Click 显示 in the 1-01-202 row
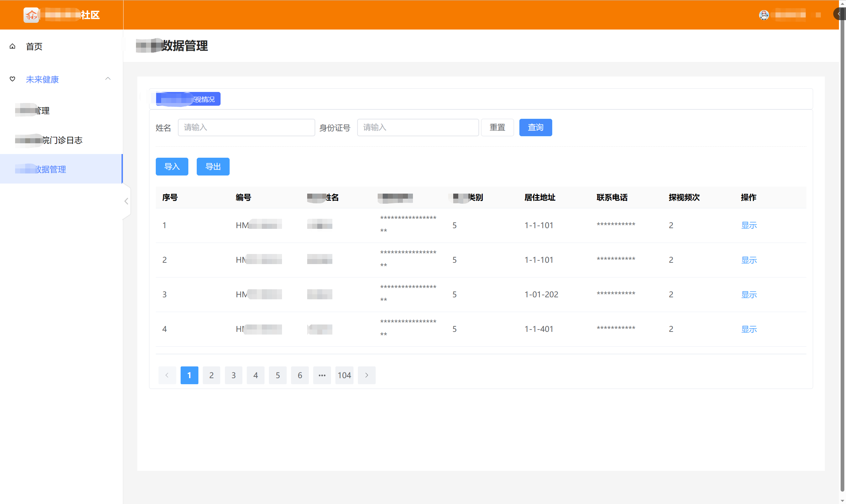 [749, 295]
